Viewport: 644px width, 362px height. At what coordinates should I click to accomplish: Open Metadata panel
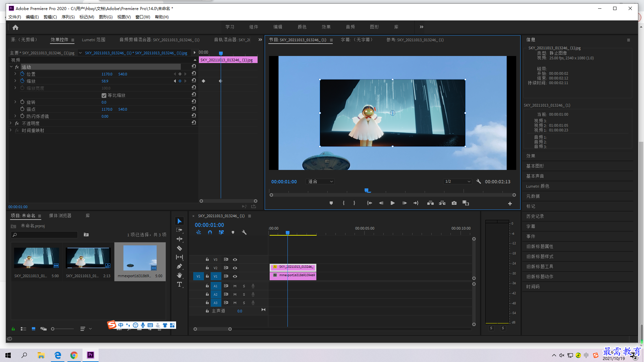coord(533,196)
